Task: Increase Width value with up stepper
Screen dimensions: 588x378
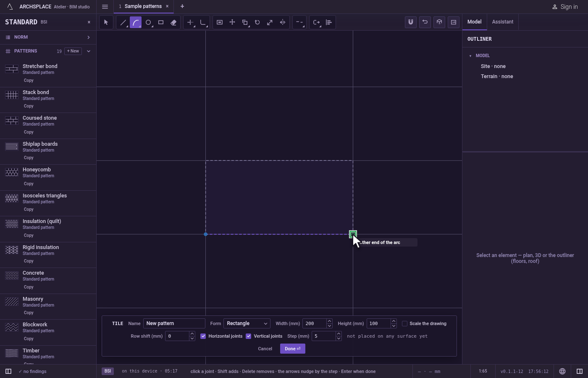Action: pyautogui.click(x=329, y=321)
